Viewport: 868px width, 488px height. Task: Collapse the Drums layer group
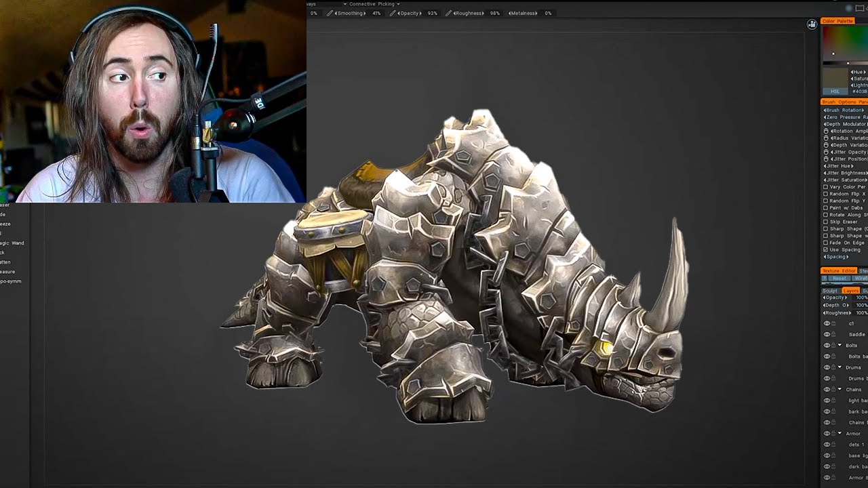click(840, 367)
